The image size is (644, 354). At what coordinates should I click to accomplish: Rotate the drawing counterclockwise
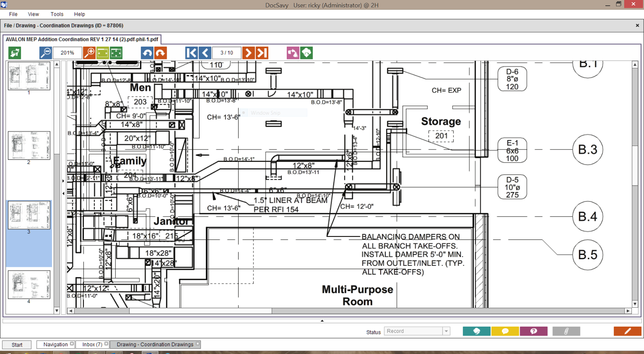pyautogui.click(x=147, y=53)
